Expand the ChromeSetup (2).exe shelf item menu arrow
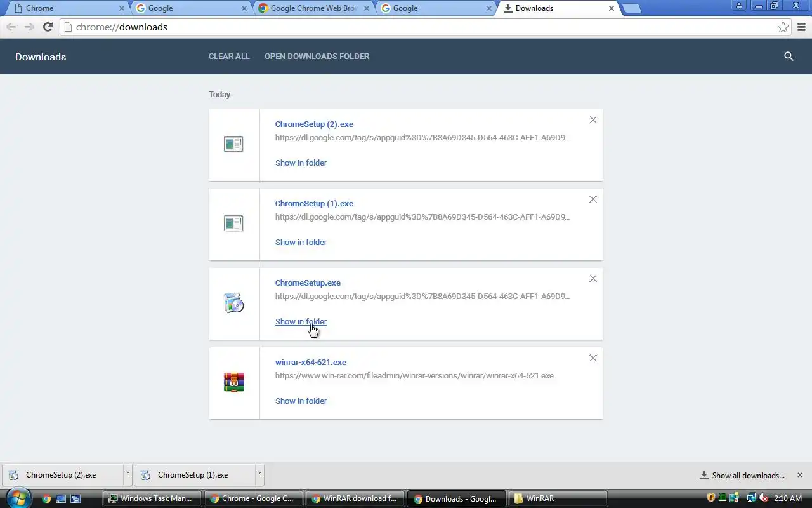This screenshot has height=508, width=812. (128, 474)
